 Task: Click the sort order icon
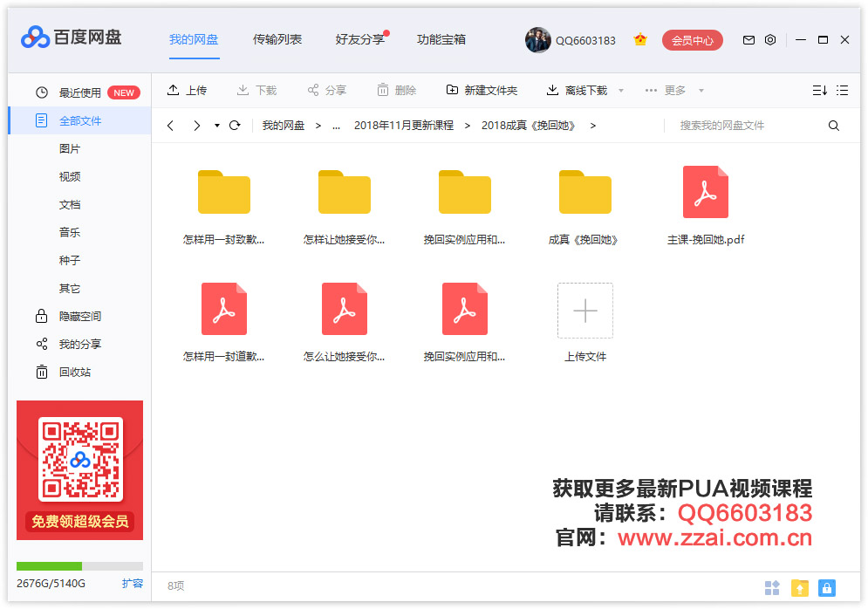(x=820, y=90)
